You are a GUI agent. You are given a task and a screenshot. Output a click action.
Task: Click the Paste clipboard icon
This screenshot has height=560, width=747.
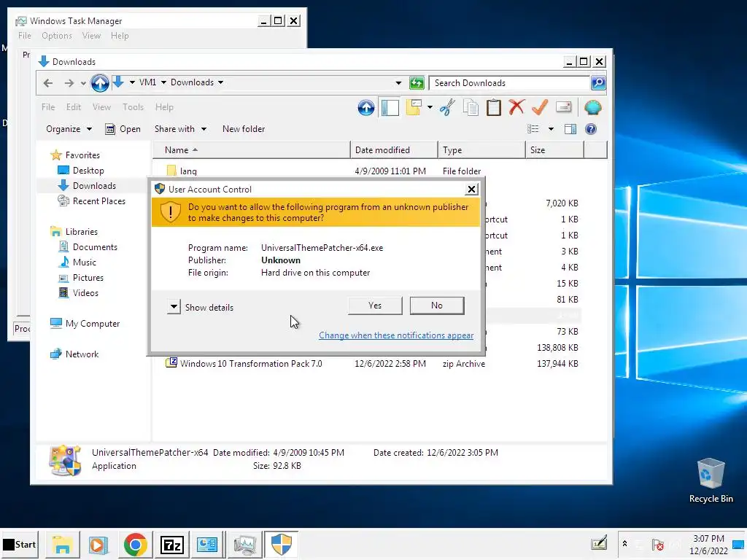494,108
